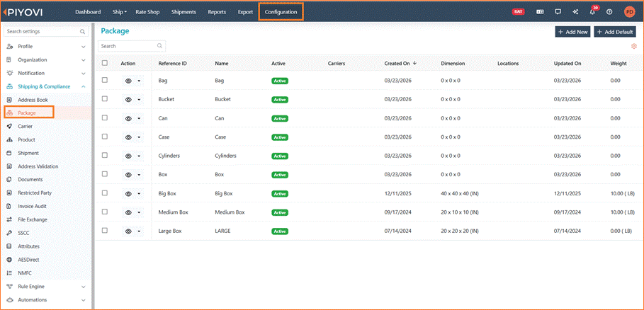This screenshot has height=310, width=644.
Task: Open the Configuration menu item
Action: point(281,12)
